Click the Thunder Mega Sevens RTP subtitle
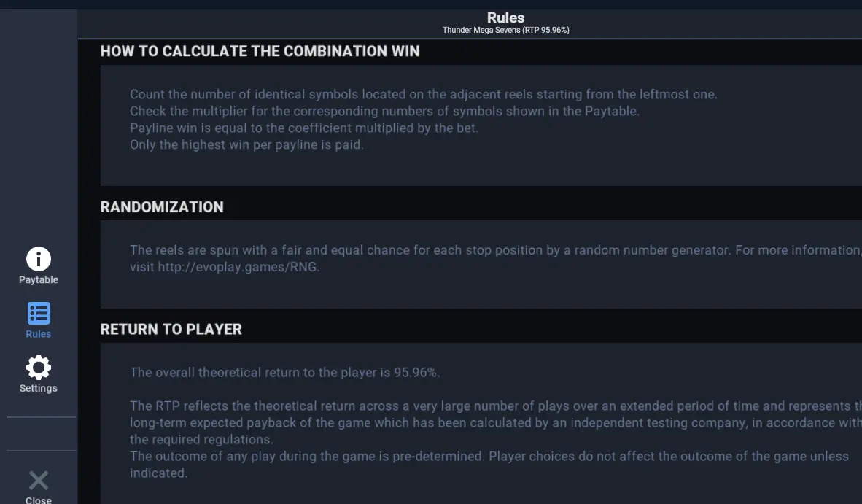The width and height of the screenshot is (862, 504). tap(506, 30)
